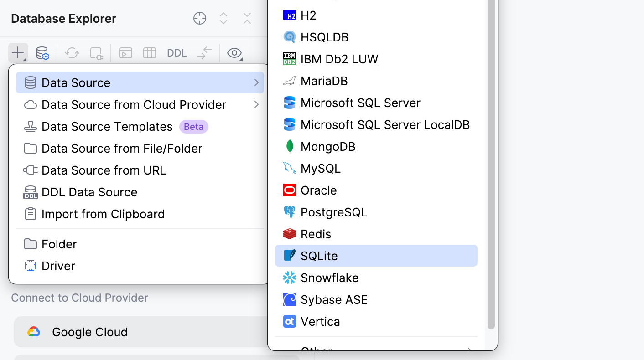Choose IBM Db2 LUW
Screen dimensions: 644x360
[376, 59]
